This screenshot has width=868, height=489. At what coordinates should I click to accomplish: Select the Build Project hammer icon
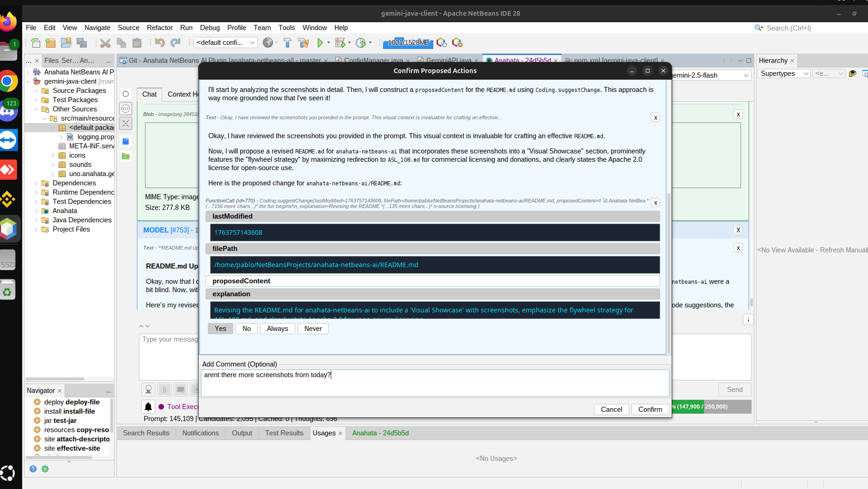tap(287, 43)
